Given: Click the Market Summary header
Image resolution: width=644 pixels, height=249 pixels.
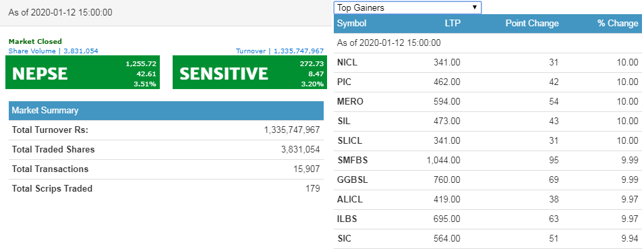Looking at the screenshot, I should [166, 111].
